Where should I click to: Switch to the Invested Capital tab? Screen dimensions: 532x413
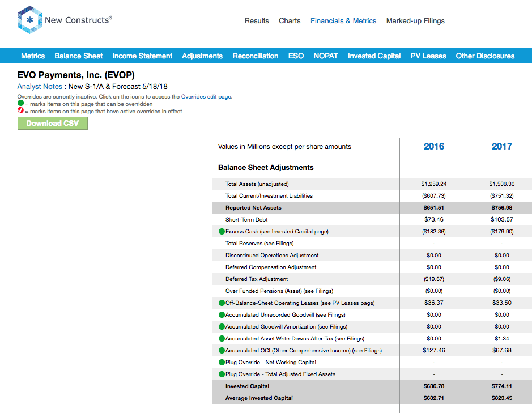[374, 56]
